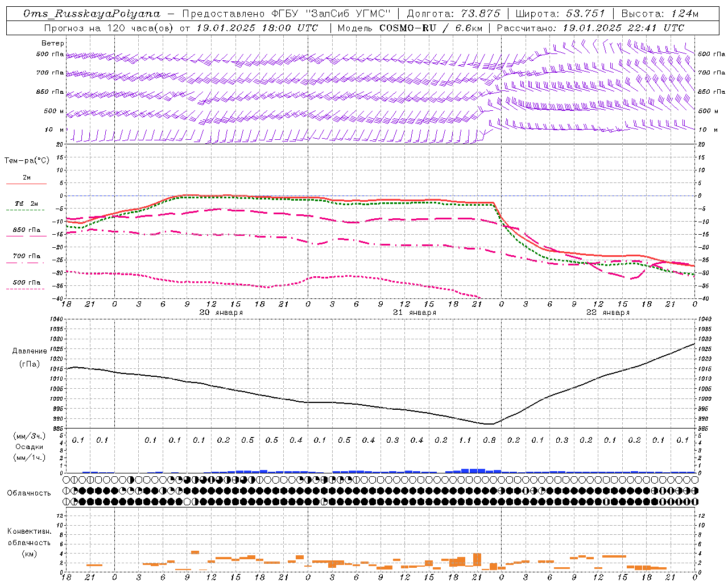Image resolution: width=728 pixels, height=582 pixels.
Task: Select the Td 2м dew point legend entry
Action: click(27, 203)
